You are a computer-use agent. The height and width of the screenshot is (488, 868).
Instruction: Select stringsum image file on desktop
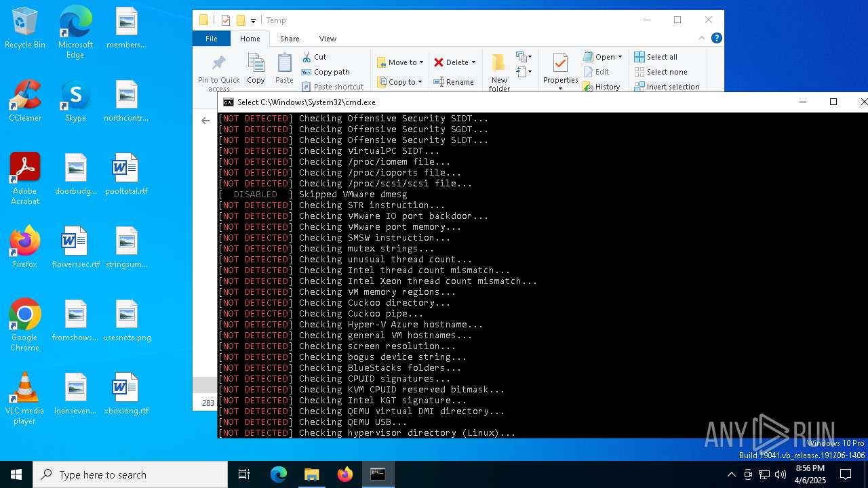point(126,247)
